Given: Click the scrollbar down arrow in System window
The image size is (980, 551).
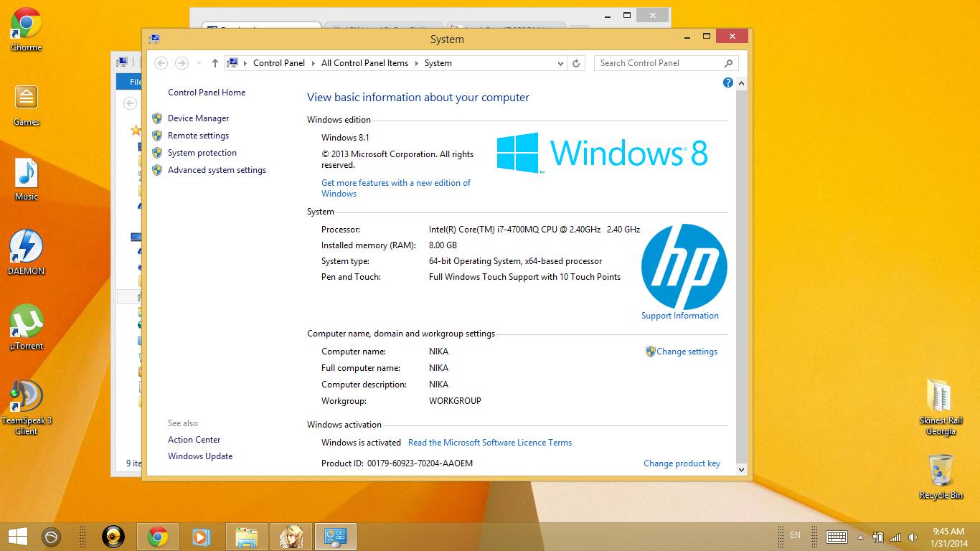Looking at the screenshot, I should [742, 469].
